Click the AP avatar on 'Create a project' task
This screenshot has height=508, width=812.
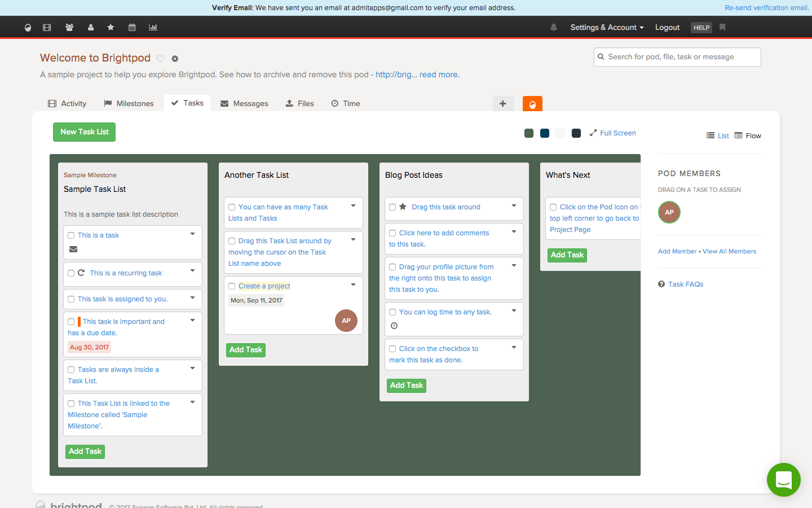(346, 321)
